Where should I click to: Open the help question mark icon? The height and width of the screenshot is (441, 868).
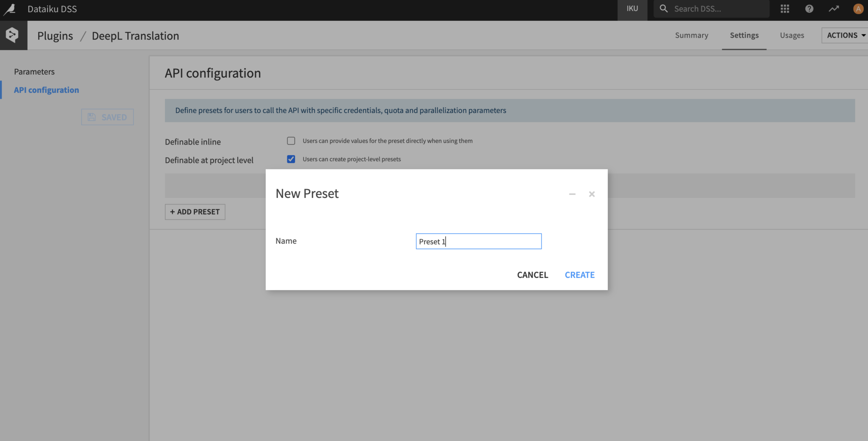(x=809, y=9)
